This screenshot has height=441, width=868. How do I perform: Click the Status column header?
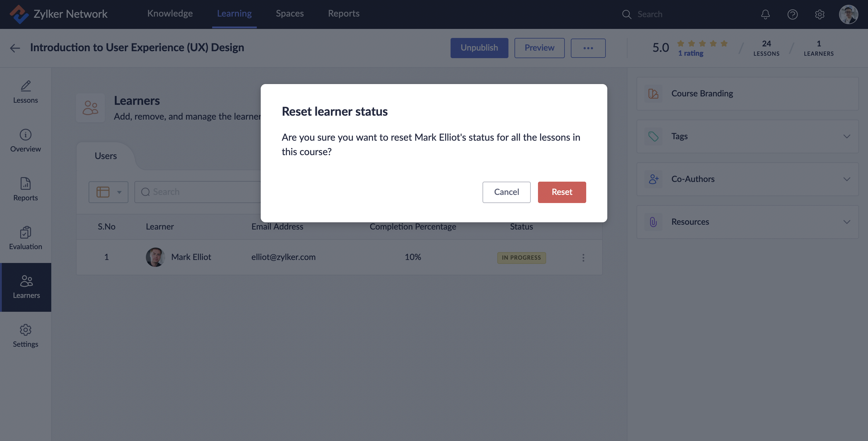pos(521,227)
